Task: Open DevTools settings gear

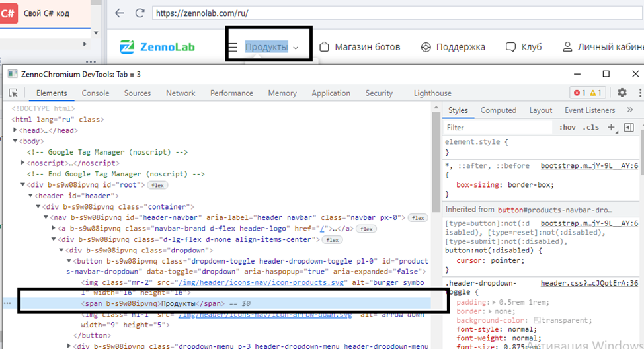Action: coord(622,93)
